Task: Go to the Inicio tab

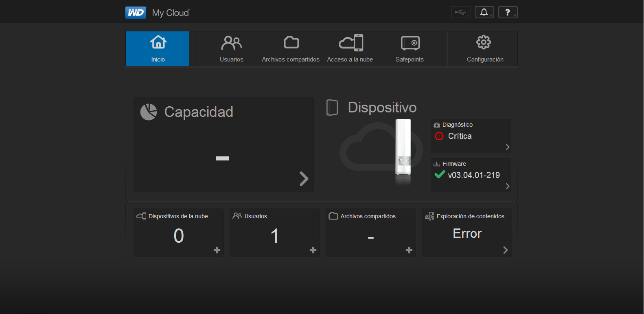Action: [158, 49]
